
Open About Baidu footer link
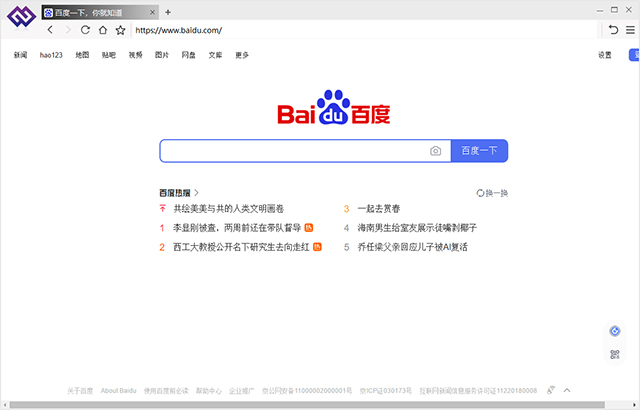click(118, 390)
